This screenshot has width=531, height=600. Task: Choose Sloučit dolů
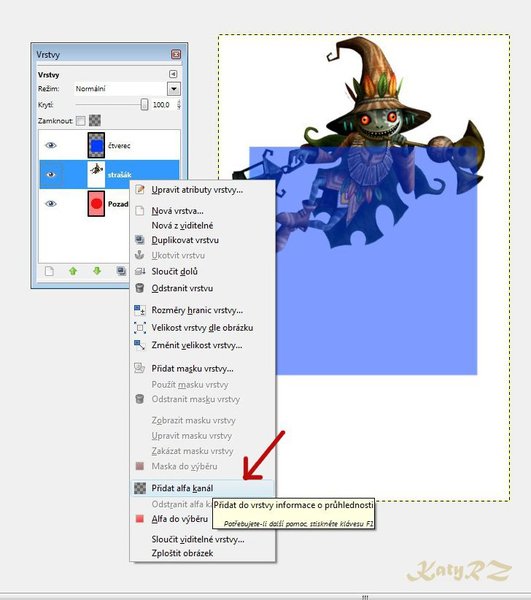202,271
